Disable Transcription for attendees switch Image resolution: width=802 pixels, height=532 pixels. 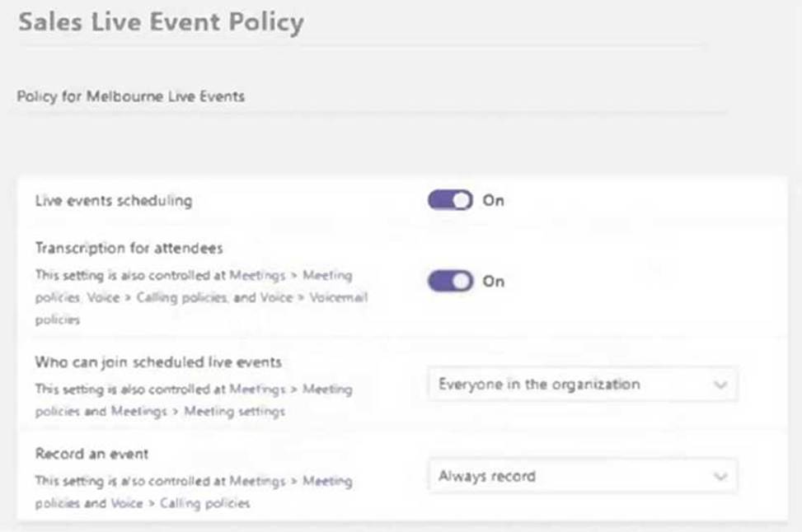pos(450,281)
